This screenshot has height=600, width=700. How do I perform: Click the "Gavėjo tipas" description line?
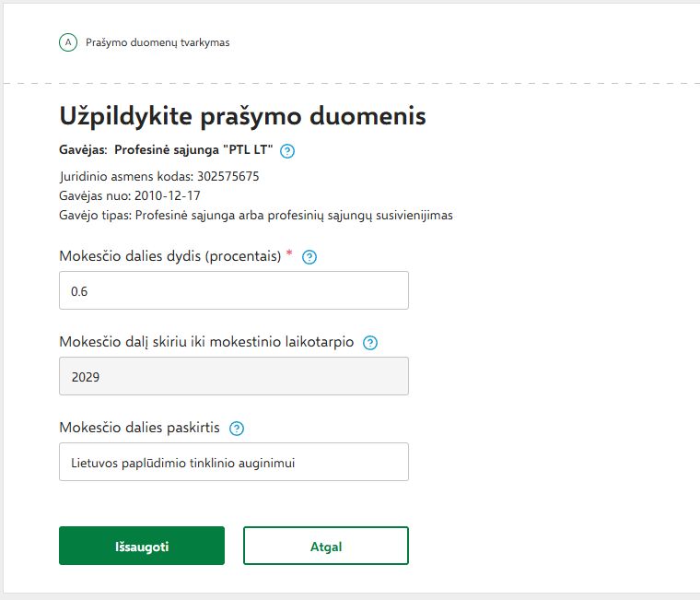point(256,215)
